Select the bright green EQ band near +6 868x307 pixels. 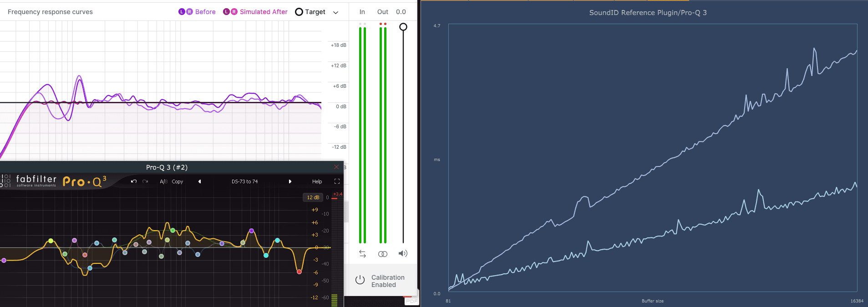(173, 230)
